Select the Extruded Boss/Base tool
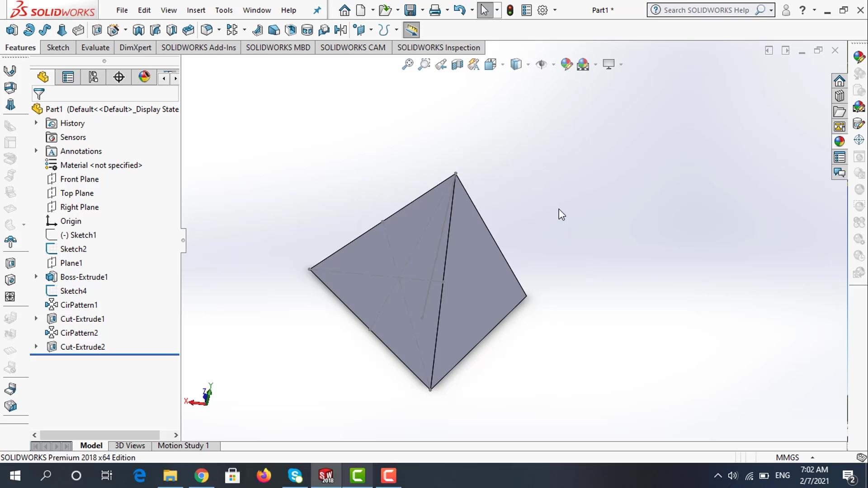Viewport: 868px width, 488px height. click(x=12, y=29)
